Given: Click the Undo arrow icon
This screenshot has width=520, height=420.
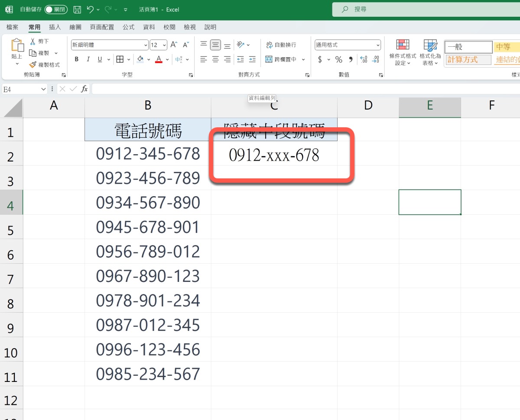Looking at the screenshot, I should [x=90, y=10].
